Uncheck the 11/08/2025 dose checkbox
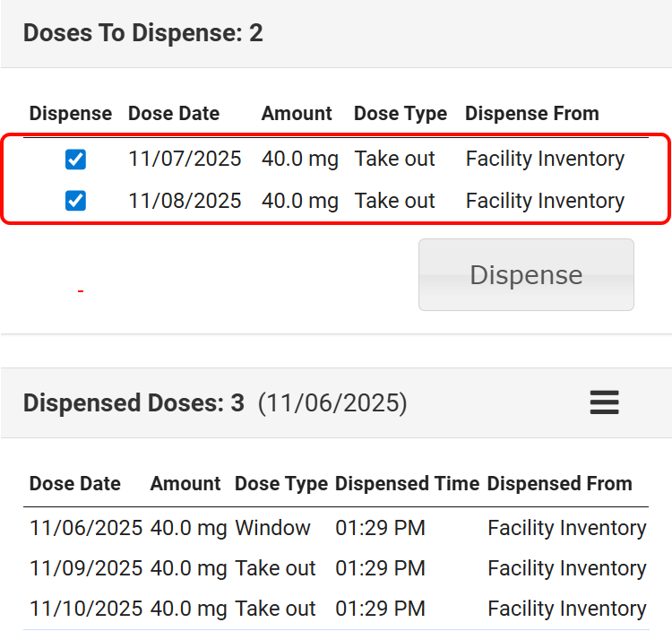672x631 pixels. tap(76, 201)
